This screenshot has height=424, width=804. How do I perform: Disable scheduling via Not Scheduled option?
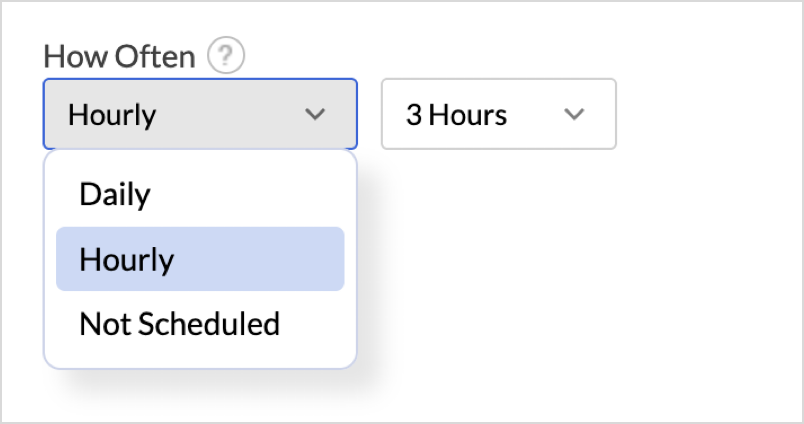[179, 324]
